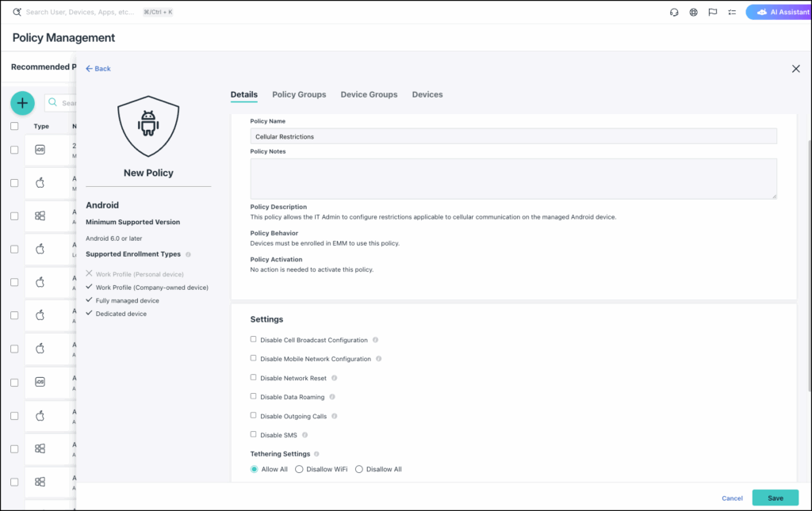The width and height of the screenshot is (812, 511).
Task: Click info icon next to Tethering Settings
Action: 317,454
